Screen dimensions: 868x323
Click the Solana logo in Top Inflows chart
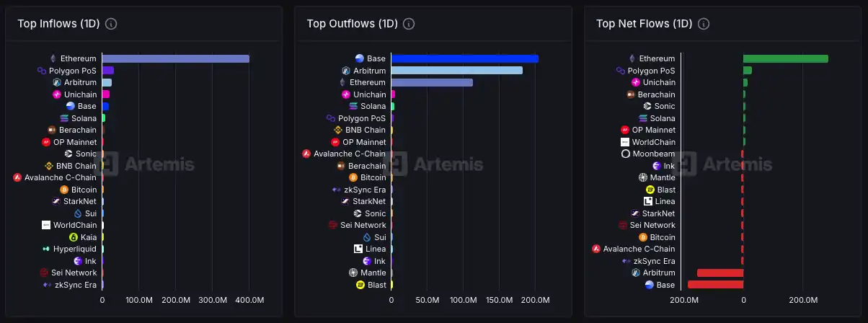pyautogui.click(x=63, y=118)
